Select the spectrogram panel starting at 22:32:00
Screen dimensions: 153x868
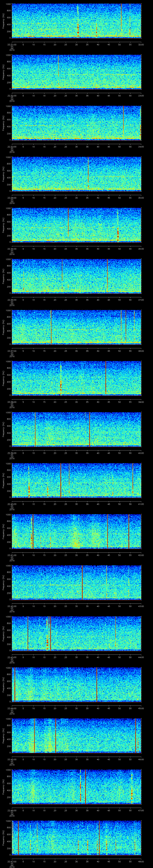[77, 72]
